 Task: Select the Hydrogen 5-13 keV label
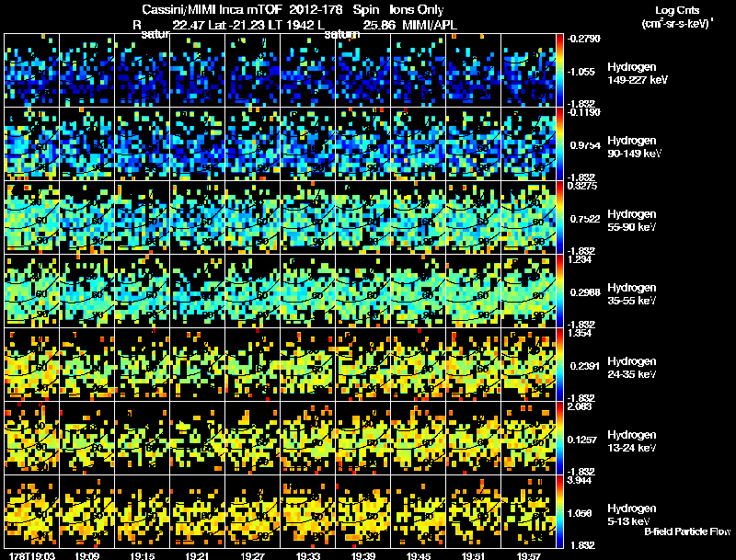click(632, 515)
